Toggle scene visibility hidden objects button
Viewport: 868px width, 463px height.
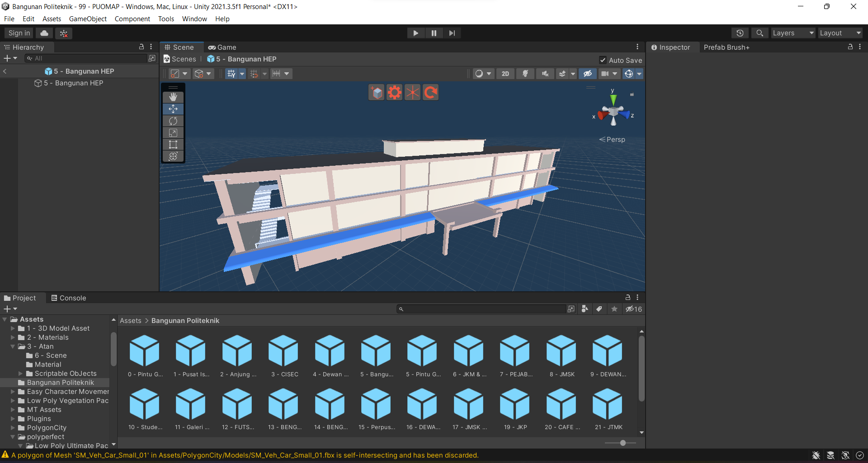pos(587,74)
